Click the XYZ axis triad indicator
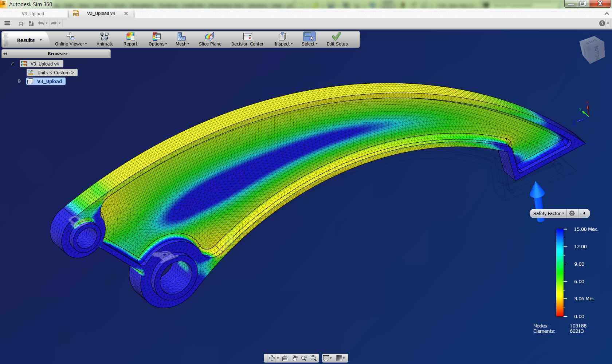The height and width of the screenshot is (364, 612). tap(582, 113)
